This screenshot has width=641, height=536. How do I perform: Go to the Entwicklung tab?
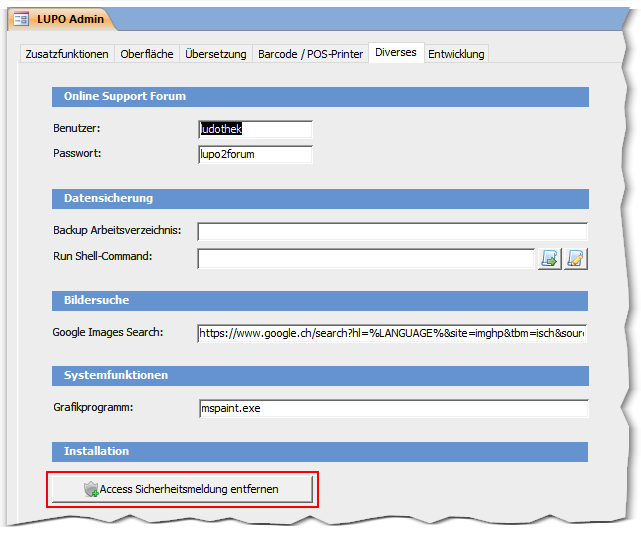(x=456, y=54)
